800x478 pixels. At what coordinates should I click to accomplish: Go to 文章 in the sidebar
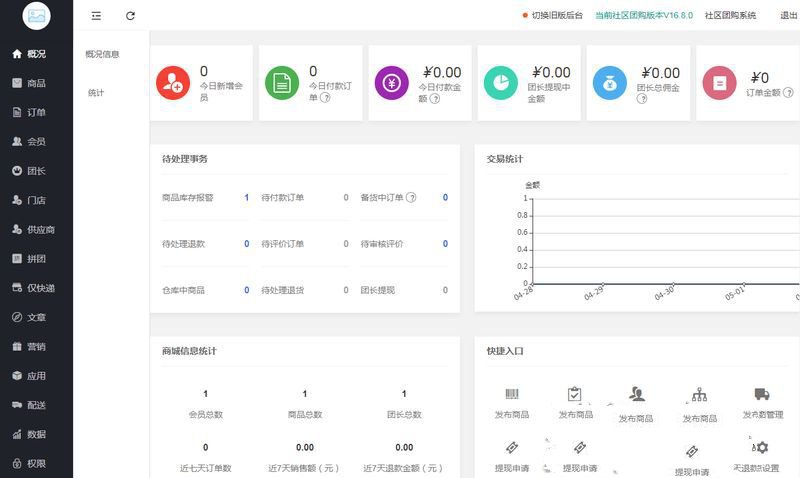[29, 317]
